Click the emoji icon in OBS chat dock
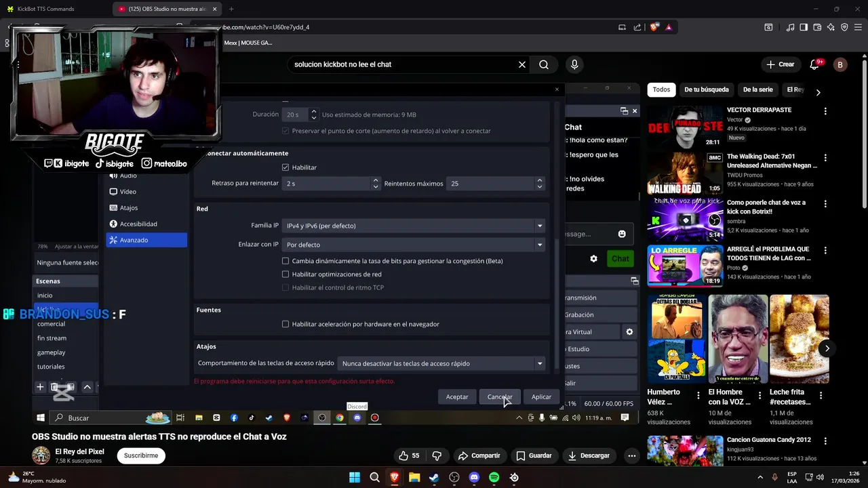This screenshot has height=488, width=868. coord(622,234)
